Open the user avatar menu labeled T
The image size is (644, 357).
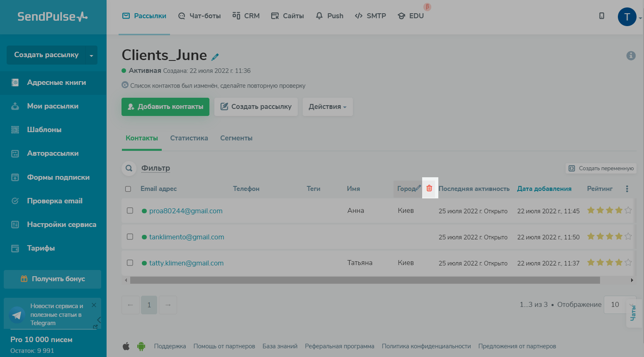tap(627, 17)
